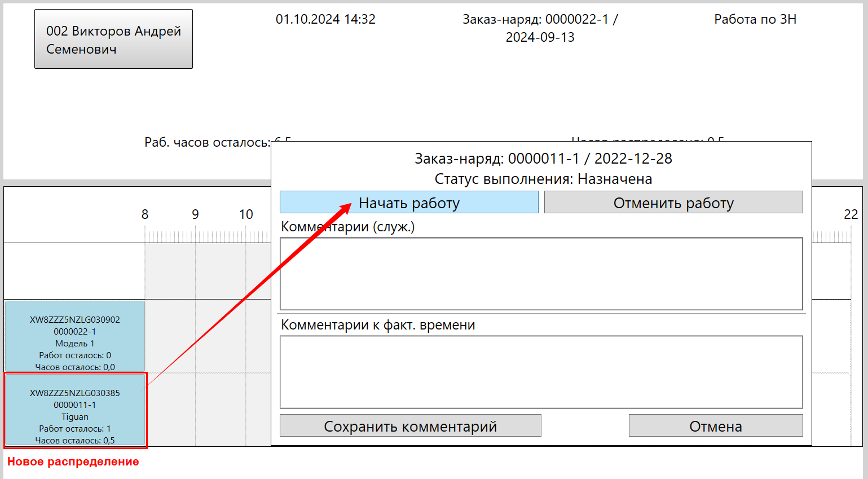
Task: Click hour 10 on the timeline ruler
Action: pyautogui.click(x=246, y=215)
